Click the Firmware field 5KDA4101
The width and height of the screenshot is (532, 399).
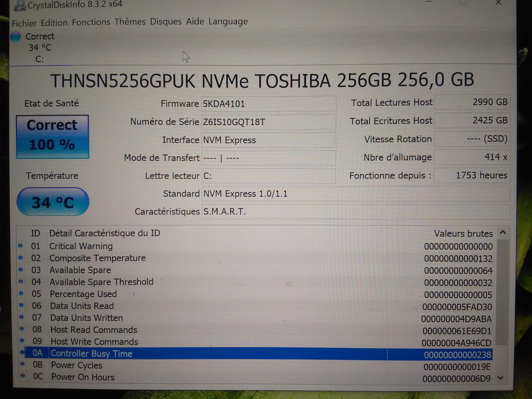[x=269, y=104]
